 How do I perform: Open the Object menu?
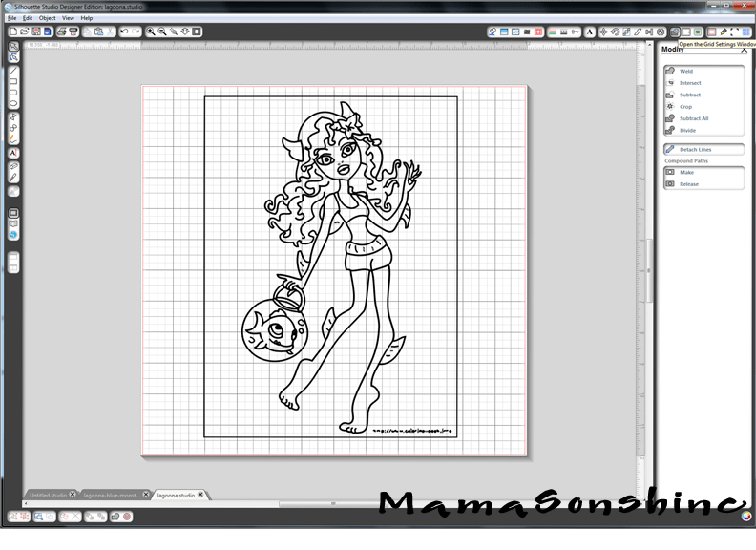[x=48, y=18]
